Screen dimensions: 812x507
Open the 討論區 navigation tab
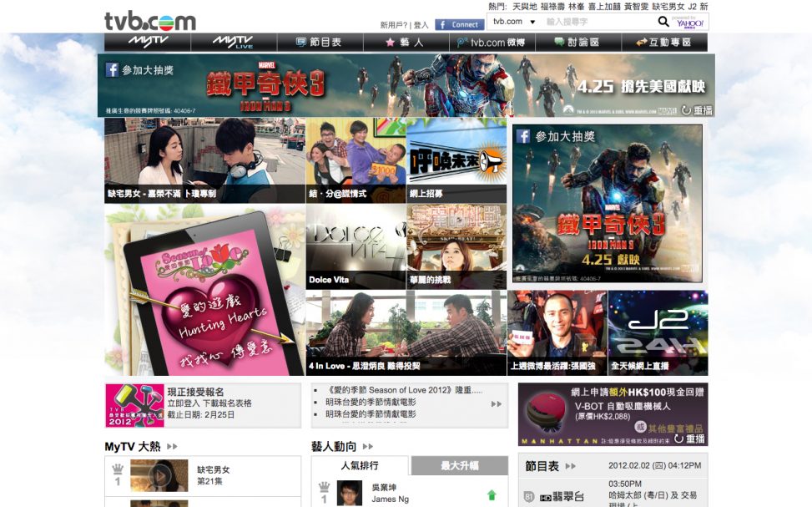click(578, 42)
